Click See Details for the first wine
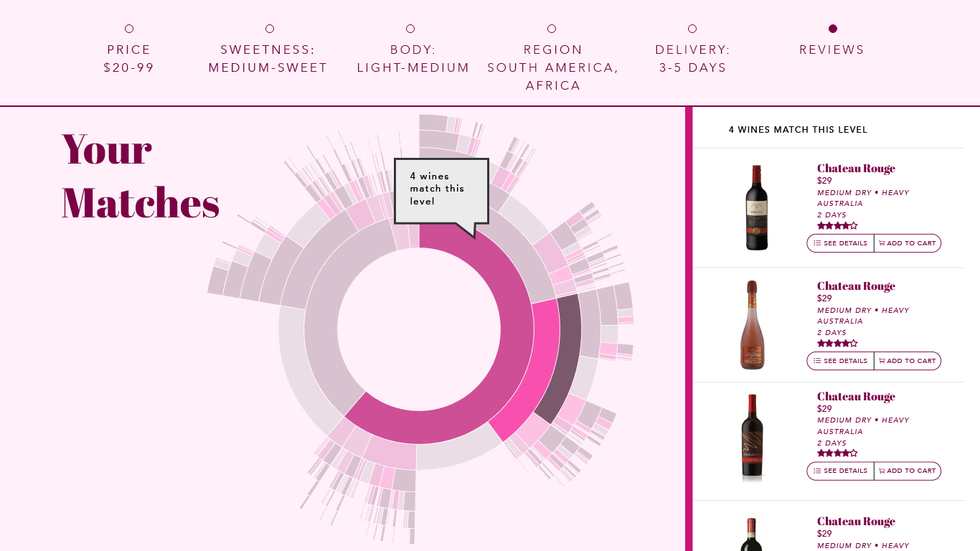 coord(841,243)
